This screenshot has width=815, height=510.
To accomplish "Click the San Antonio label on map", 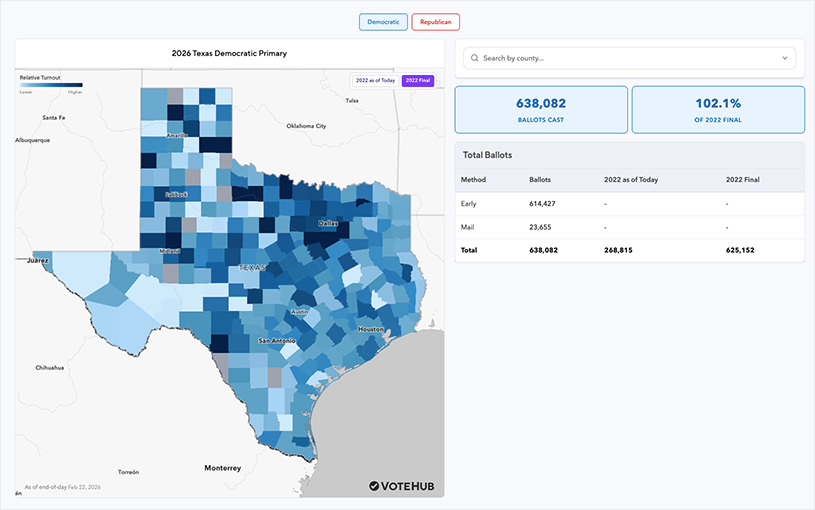I will click(x=276, y=341).
